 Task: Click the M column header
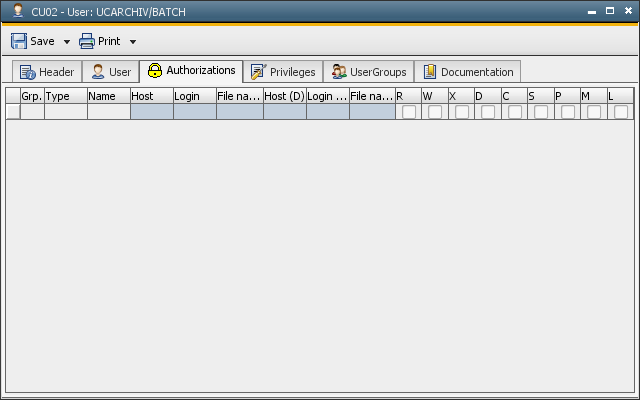click(x=594, y=96)
